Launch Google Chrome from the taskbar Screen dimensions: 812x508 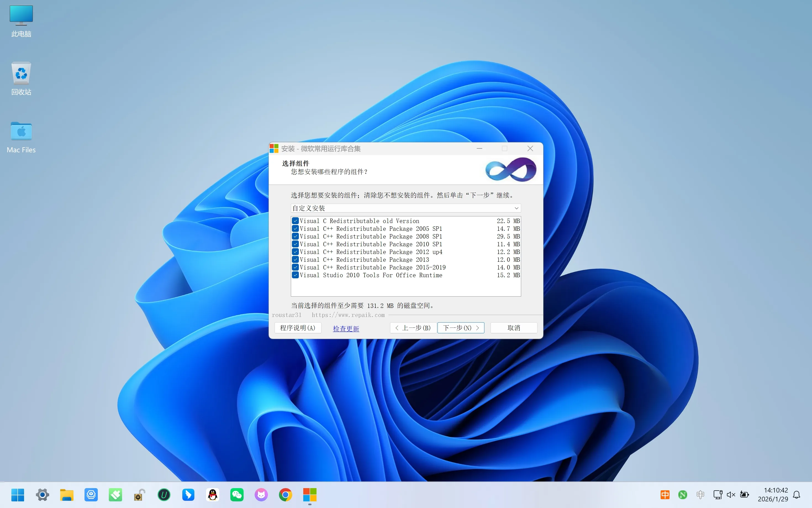[285, 494]
